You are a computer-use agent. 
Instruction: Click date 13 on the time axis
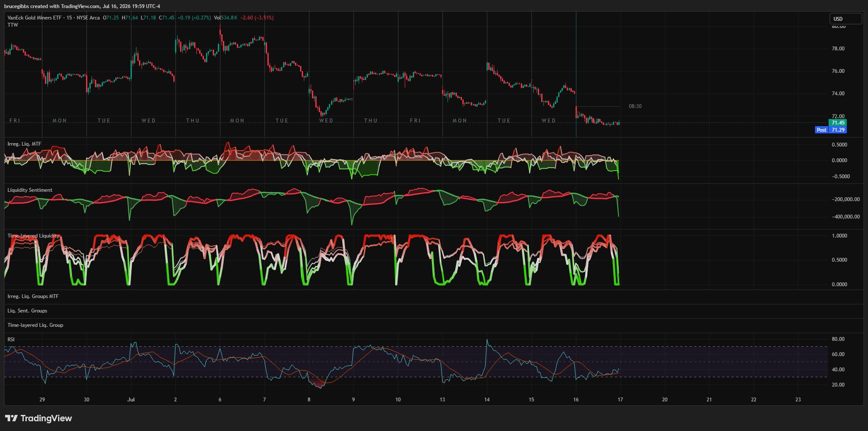point(442,400)
